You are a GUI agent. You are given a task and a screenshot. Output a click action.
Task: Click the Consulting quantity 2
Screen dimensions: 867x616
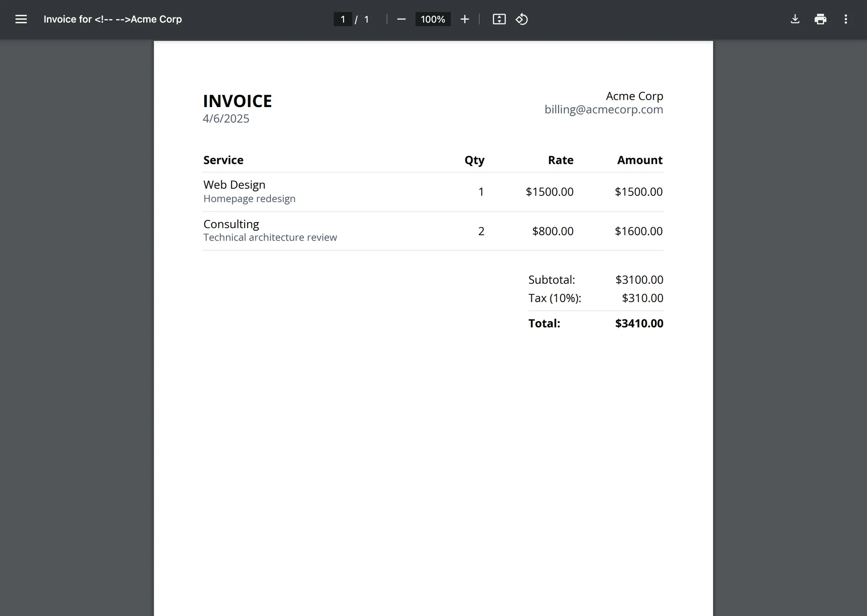point(481,231)
